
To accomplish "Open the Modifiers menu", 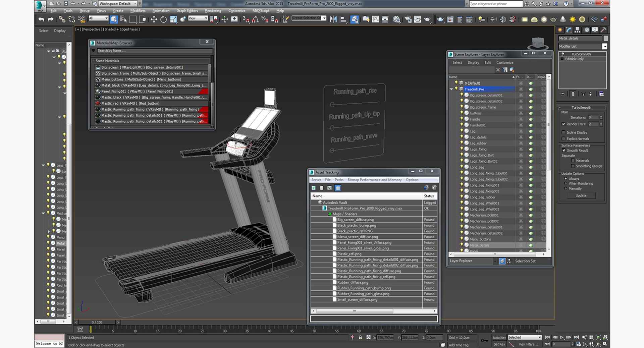I will click(x=138, y=11).
